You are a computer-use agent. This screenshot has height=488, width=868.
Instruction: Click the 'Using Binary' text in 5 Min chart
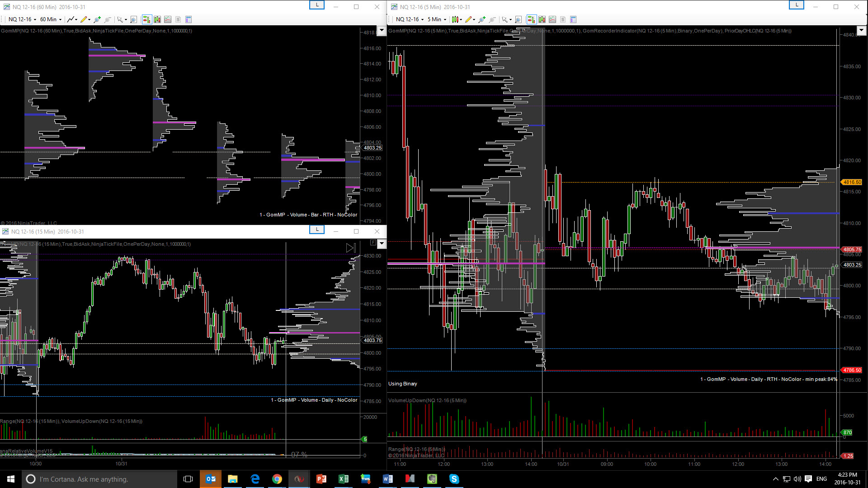click(403, 384)
